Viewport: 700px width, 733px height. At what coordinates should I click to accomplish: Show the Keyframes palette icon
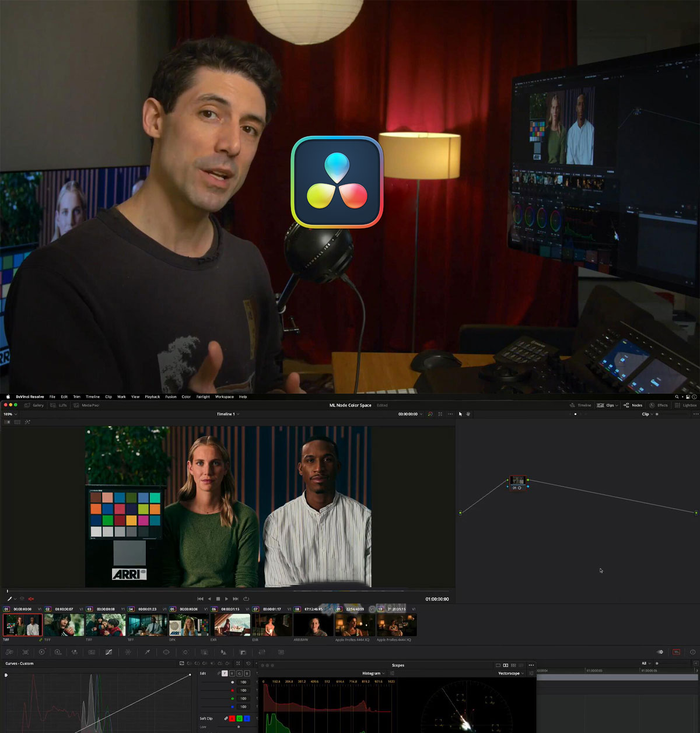click(660, 652)
